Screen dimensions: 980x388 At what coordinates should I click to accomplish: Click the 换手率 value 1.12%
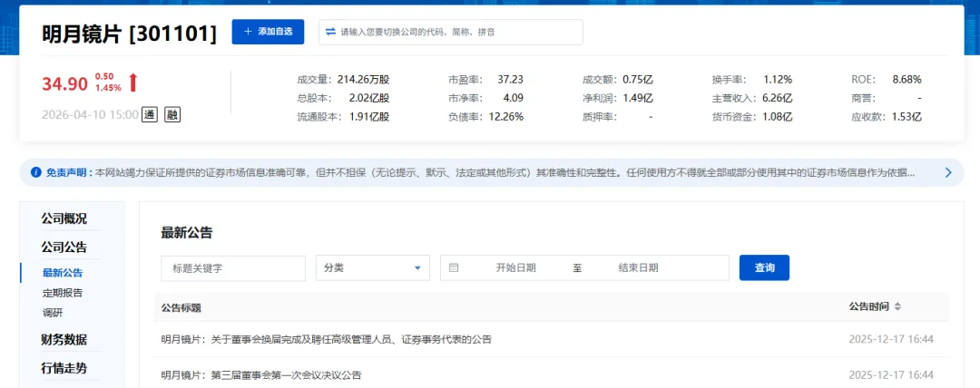pyautogui.click(x=779, y=80)
